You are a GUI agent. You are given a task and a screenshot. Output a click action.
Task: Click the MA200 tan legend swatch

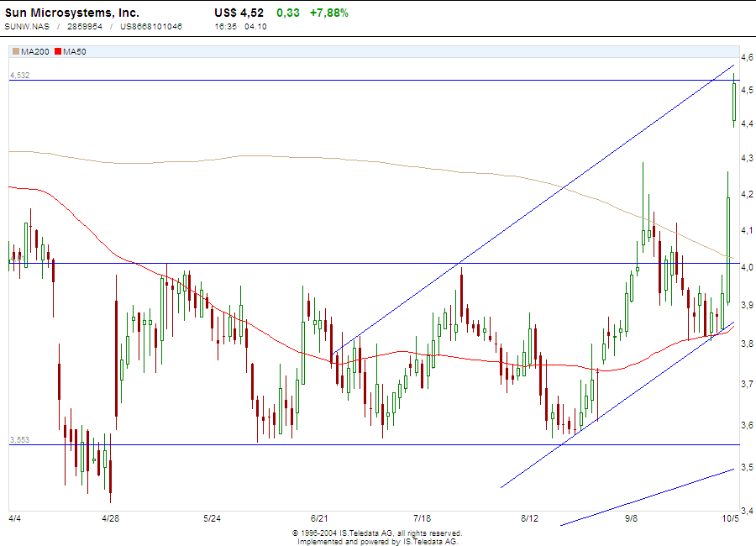pyautogui.click(x=16, y=51)
